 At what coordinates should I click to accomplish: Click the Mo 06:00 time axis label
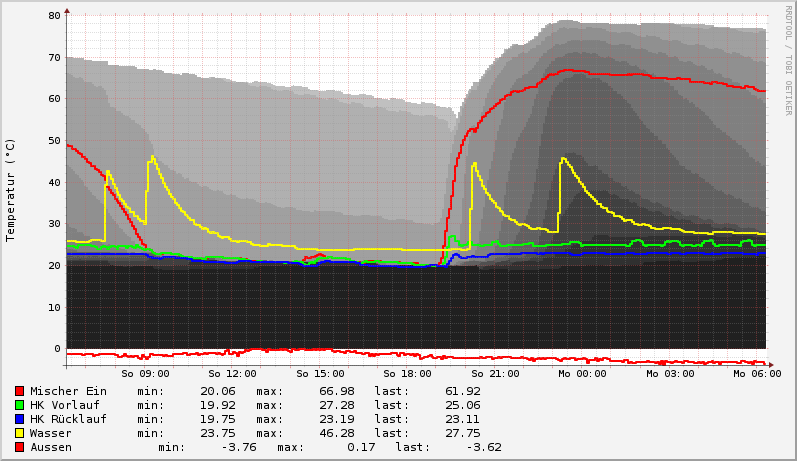(757, 373)
